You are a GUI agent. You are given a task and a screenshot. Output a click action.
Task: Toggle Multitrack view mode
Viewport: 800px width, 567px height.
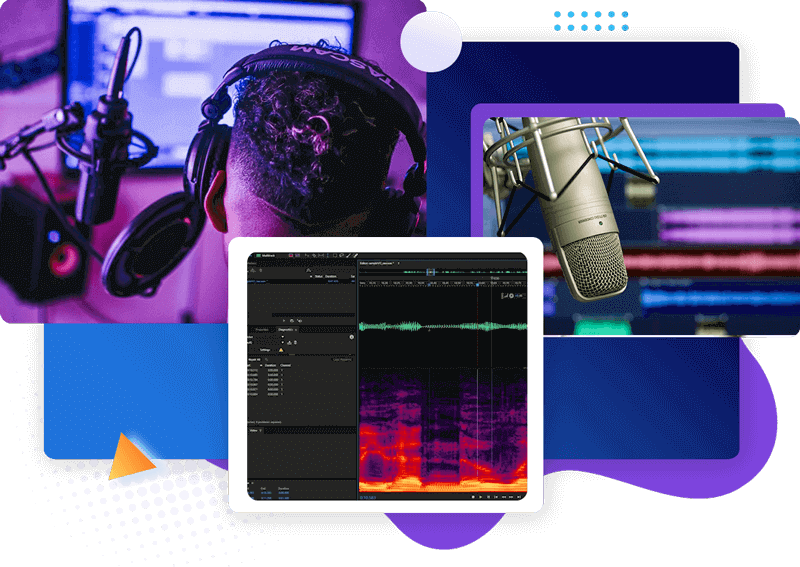tap(268, 255)
